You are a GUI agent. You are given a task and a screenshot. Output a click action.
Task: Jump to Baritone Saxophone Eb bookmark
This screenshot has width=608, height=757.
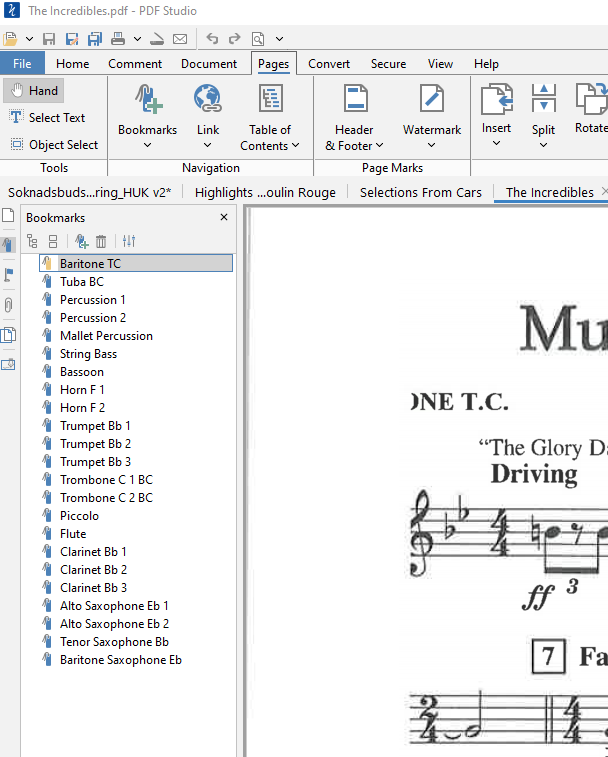(121, 659)
